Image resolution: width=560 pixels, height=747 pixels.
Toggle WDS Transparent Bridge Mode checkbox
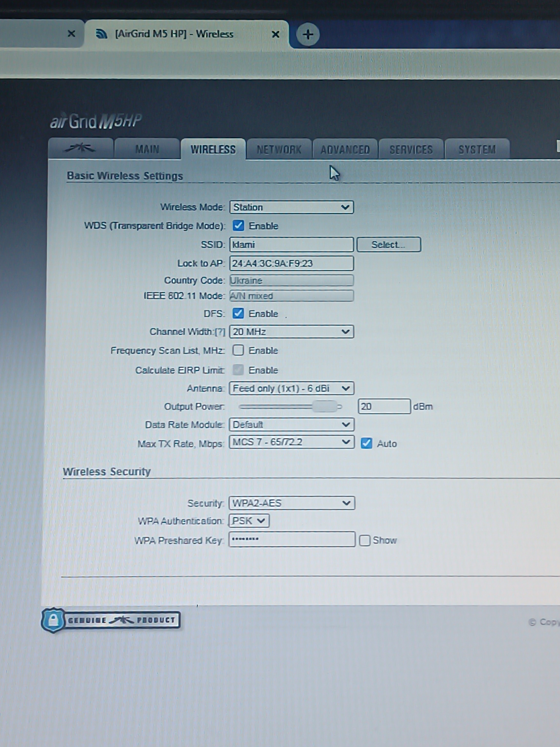pyautogui.click(x=238, y=226)
